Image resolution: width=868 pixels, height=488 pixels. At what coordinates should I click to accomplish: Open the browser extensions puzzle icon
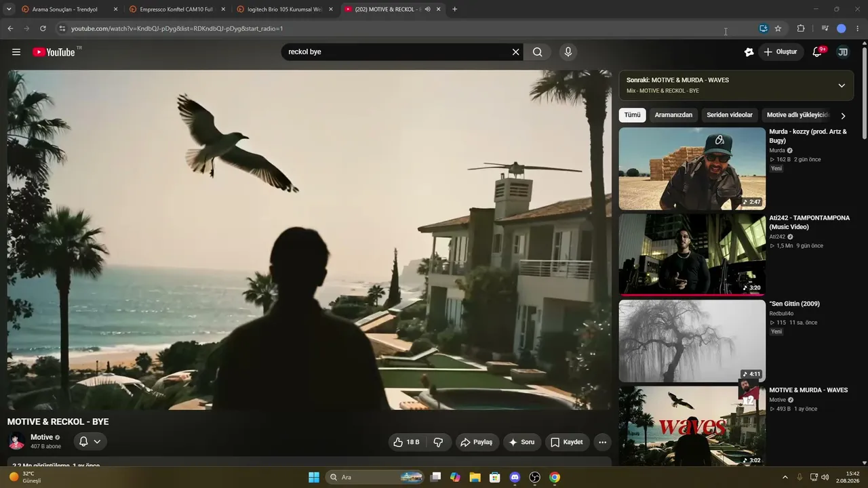(x=801, y=28)
